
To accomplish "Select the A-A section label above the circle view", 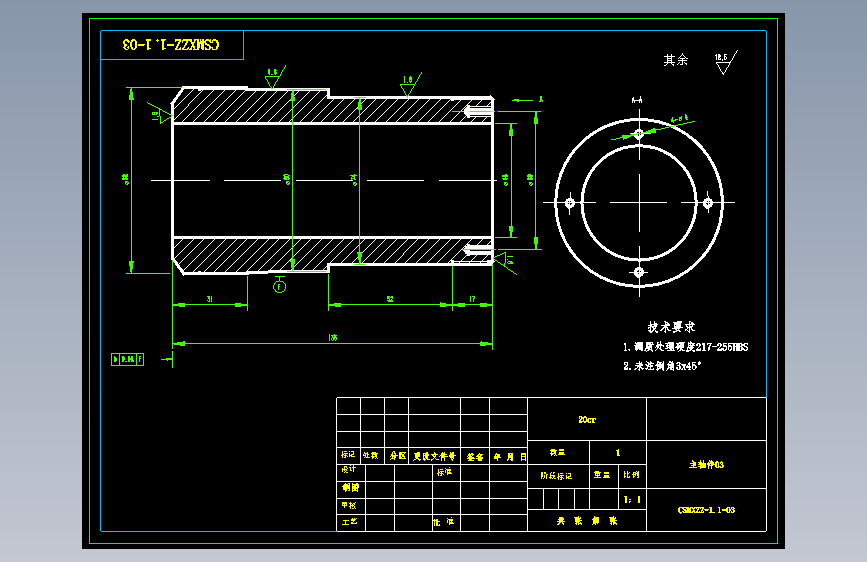I will (x=637, y=100).
